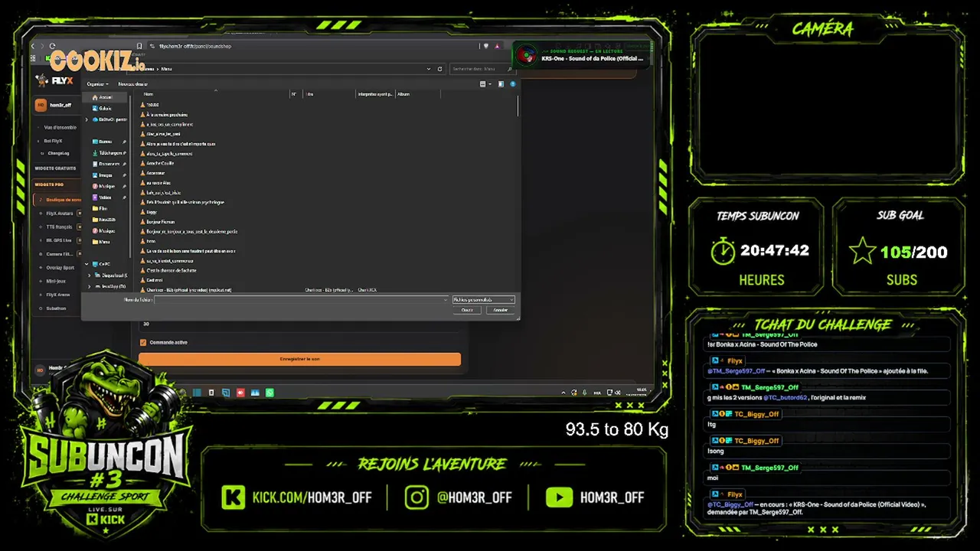The image size is (980, 551).
Task: Open Galerie in the navigation pane
Action: 102,108
